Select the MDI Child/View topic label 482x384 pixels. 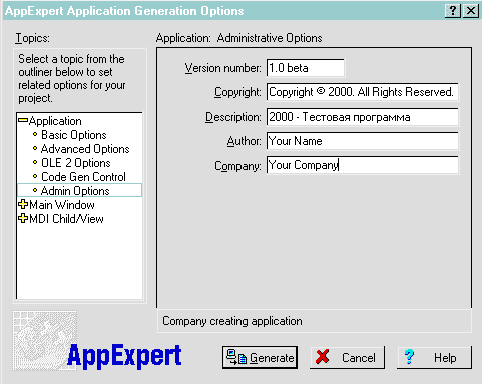click(66, 219)
